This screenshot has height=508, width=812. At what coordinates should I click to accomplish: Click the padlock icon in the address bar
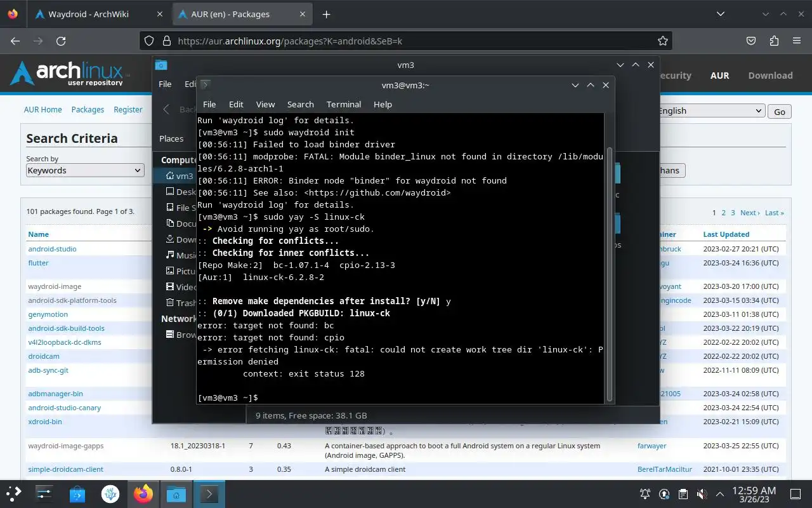tap(167, 41)
